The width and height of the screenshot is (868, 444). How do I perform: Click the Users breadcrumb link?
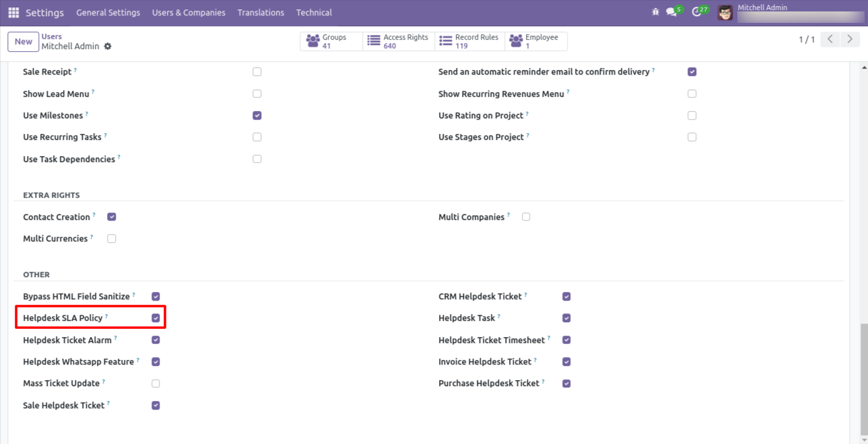point(52,36)
